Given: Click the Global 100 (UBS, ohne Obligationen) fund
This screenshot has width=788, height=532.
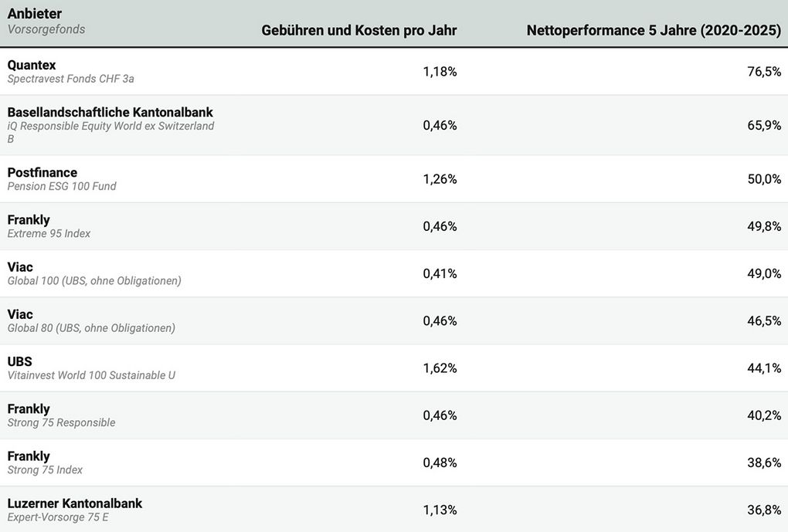Looking at the screenshot, I should click(x=94, y=280).
